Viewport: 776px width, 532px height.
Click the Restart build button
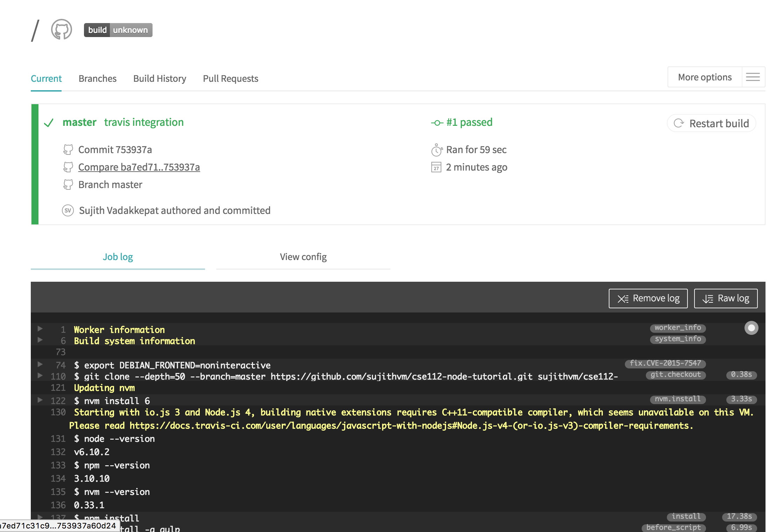click(x=712, y=123)
